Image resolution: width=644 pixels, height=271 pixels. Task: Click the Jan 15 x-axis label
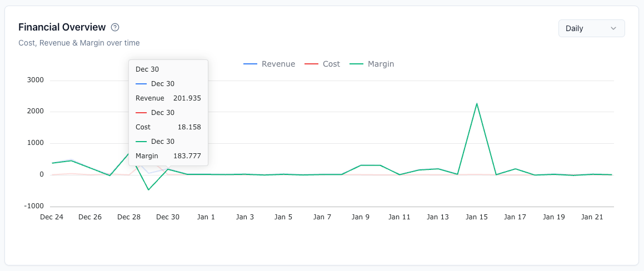477,217
